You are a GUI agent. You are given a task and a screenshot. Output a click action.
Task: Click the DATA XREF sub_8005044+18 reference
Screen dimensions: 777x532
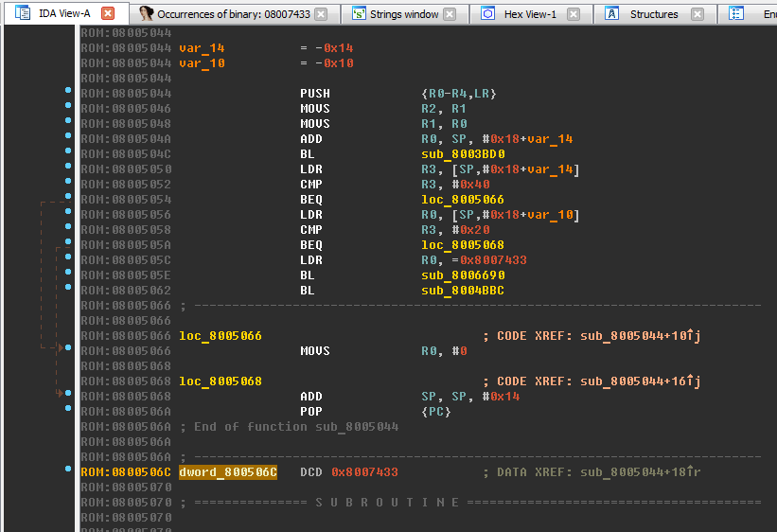coord(640,472)
